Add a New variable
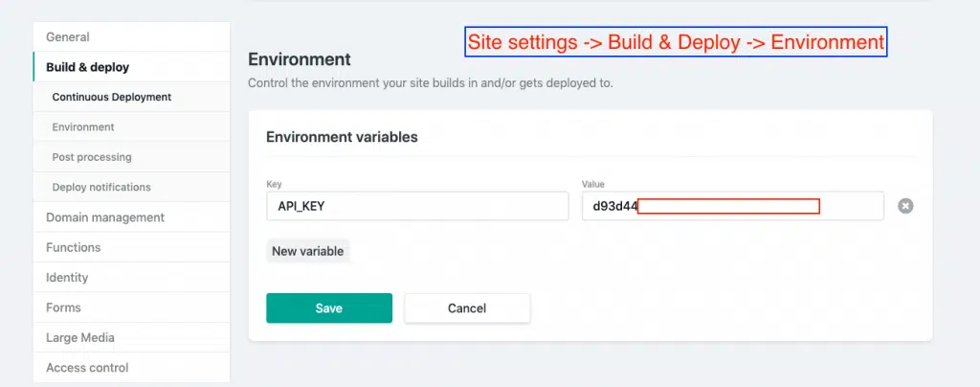The image size is (980, 387). point(308,251)
